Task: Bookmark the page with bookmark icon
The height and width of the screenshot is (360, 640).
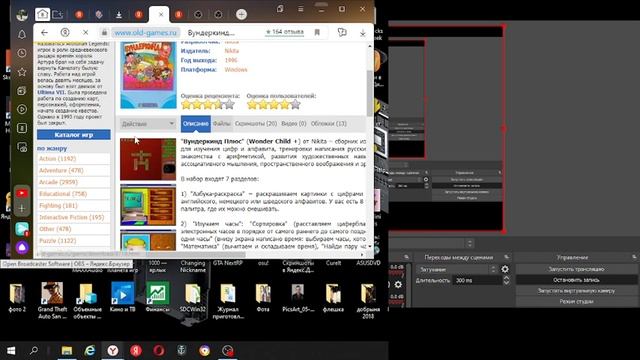Action: [317, 32]
